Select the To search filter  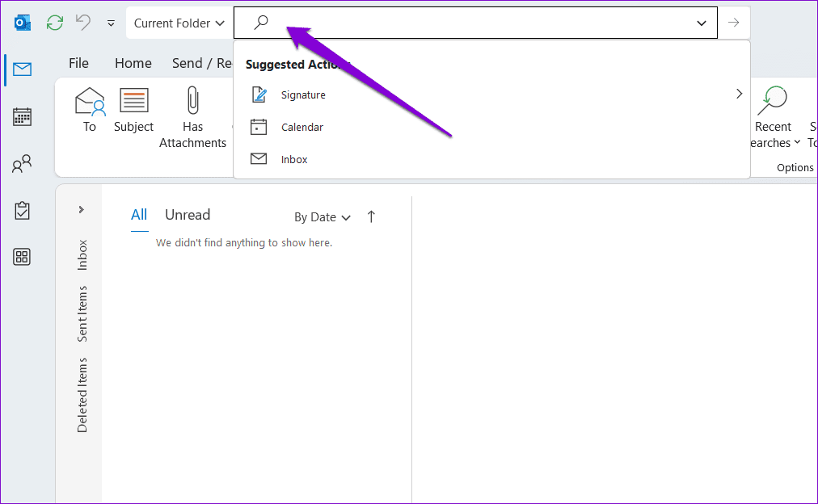[89, 109]
